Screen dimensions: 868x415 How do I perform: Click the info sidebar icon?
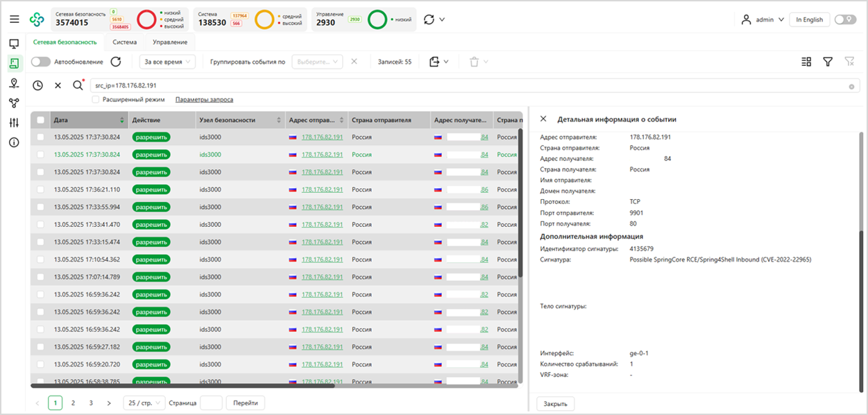14,142
